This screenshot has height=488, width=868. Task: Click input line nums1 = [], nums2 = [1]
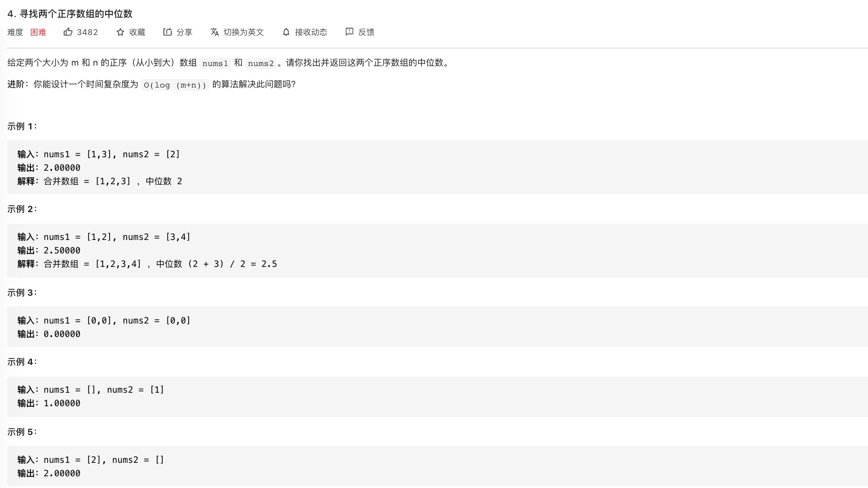[x=103, y=390]
